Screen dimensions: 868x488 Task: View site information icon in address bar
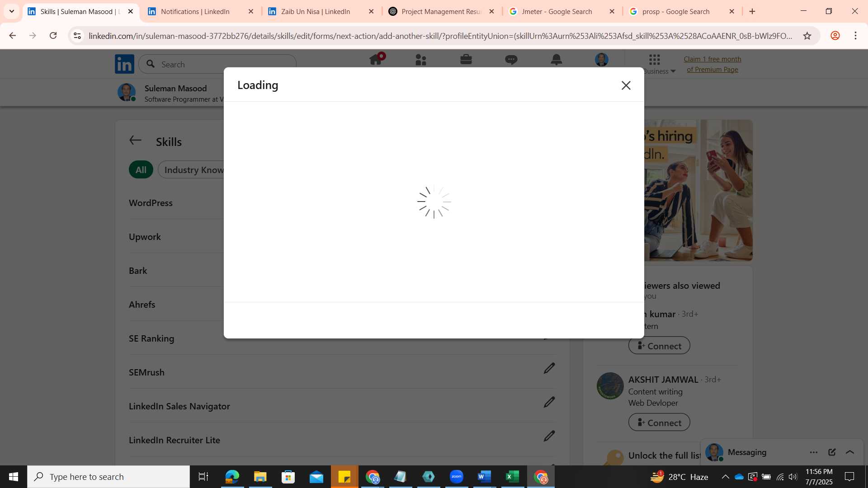point(77,36)
